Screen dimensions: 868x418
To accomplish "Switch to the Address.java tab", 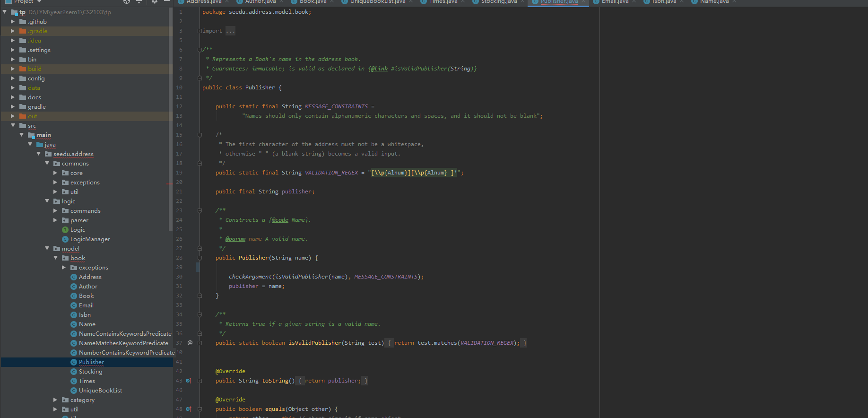I will tap(204, 2).
